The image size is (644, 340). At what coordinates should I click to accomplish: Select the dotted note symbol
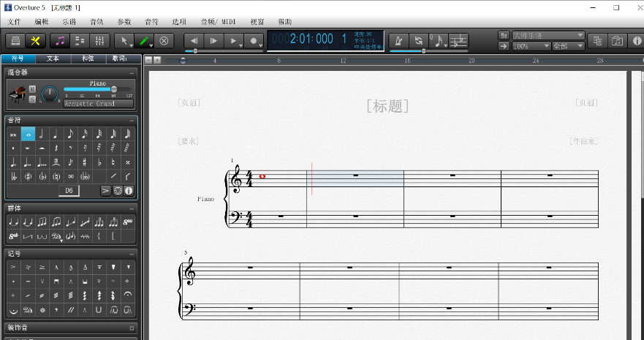click(x=14, y=162)
